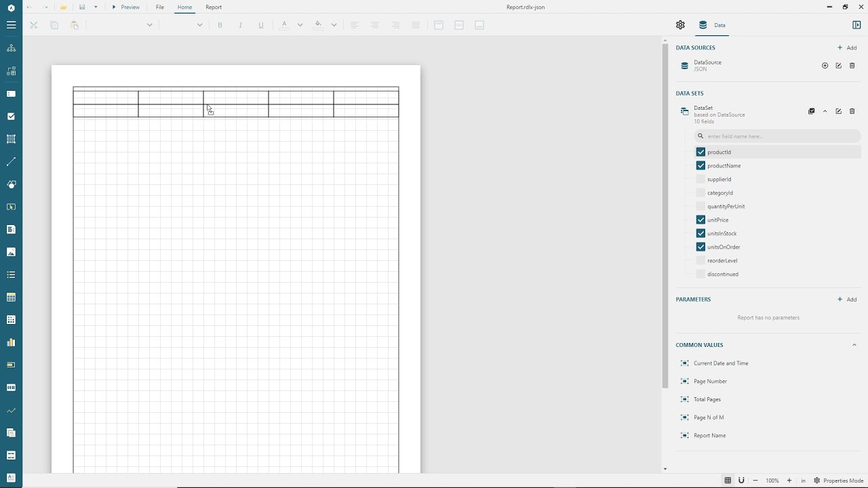Screen dimensions: 868x488
Task: Check the reorderLevel field
Action: pos(701,260)
